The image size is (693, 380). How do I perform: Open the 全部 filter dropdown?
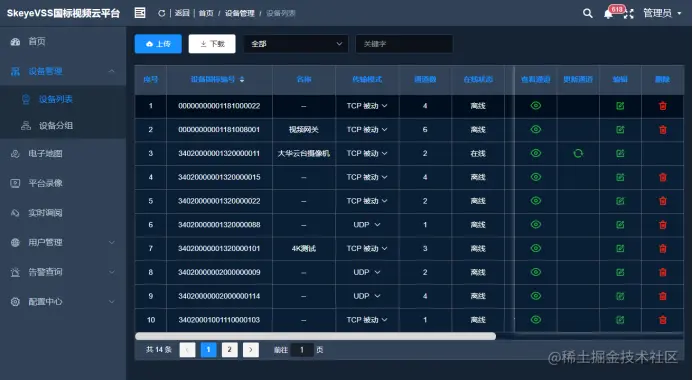[296, 44]
